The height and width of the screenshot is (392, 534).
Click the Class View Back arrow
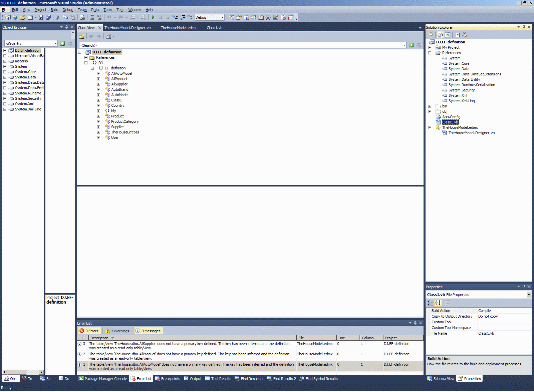[91, 36]
